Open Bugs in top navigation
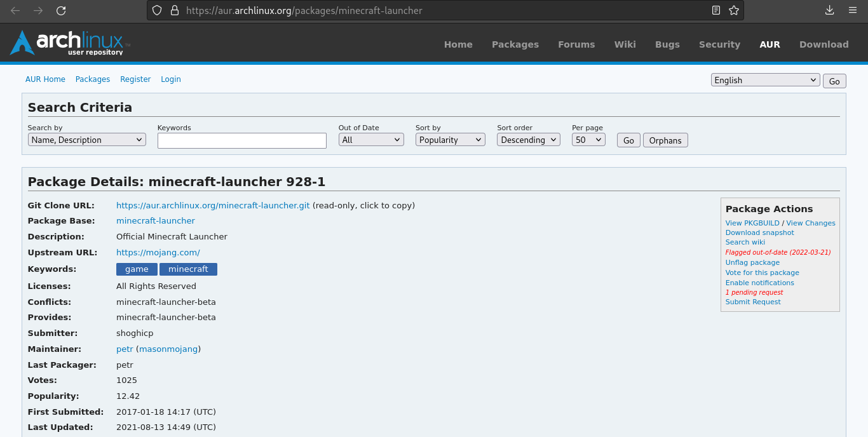This screenshot has height=437, width=868. coord(667,44)
